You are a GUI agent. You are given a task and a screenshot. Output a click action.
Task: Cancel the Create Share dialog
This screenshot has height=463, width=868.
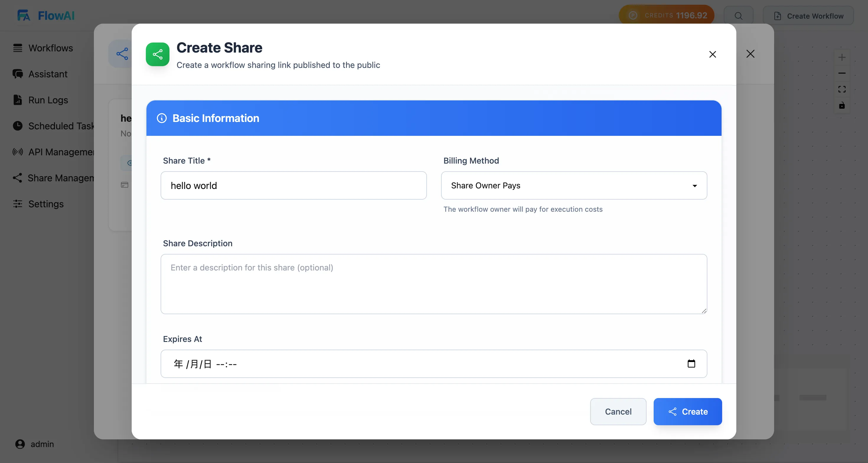[618, 411]
